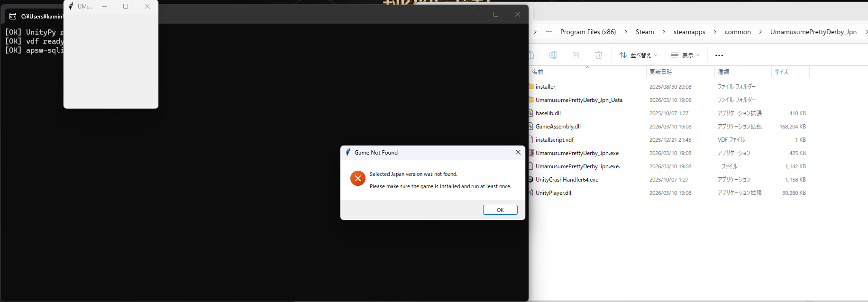Viewport: 868px width, 302px height.
Task: Expand chevron after Steam breadcrumb
Action: click(x=664, y=32)
